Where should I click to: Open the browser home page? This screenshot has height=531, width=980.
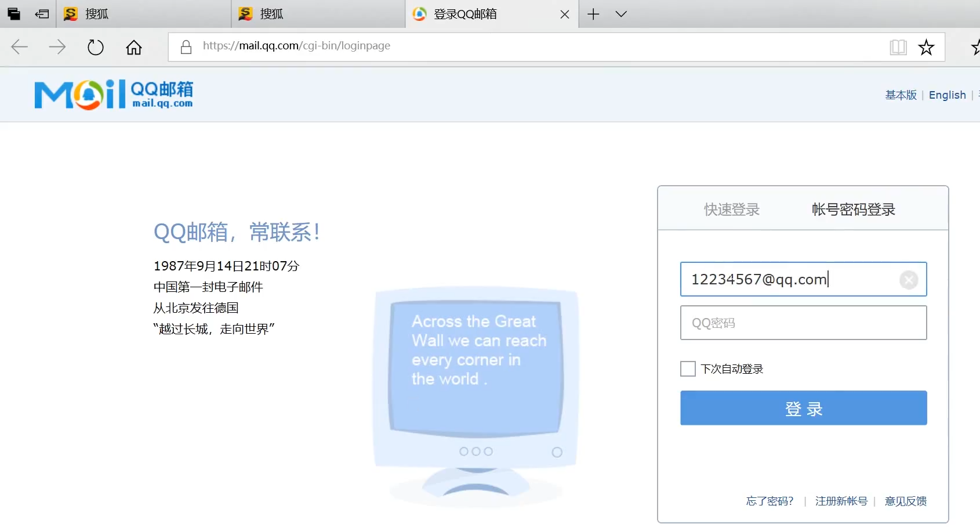click(134, 47)
